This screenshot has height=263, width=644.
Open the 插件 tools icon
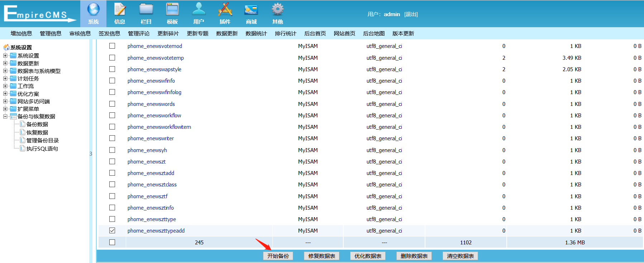click(x=225, y=9)
